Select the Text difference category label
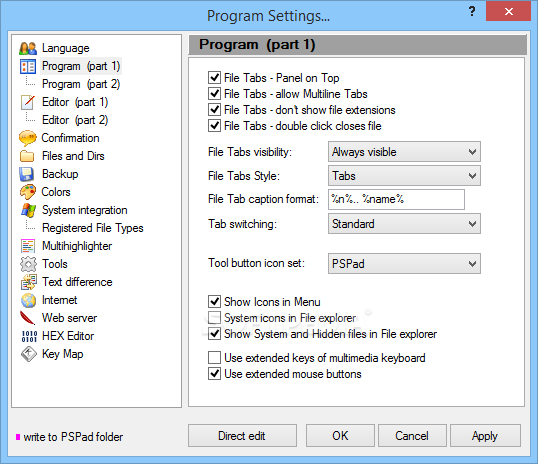 [77, 282]
